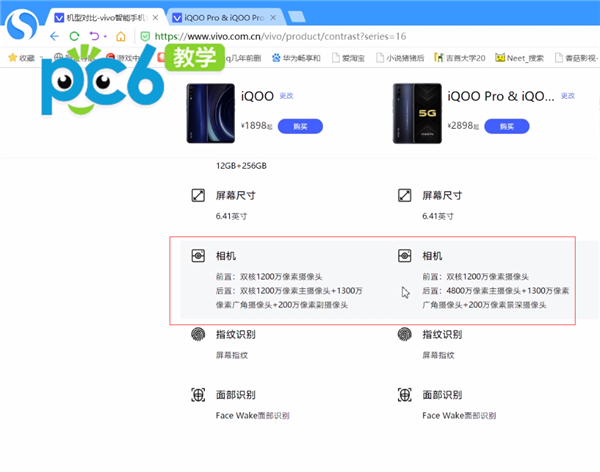This screenshot has width=600, height=472.
Task: Click 屏幕指纹 under iQOO Pro fingerprint
Action: click(439, 355)
